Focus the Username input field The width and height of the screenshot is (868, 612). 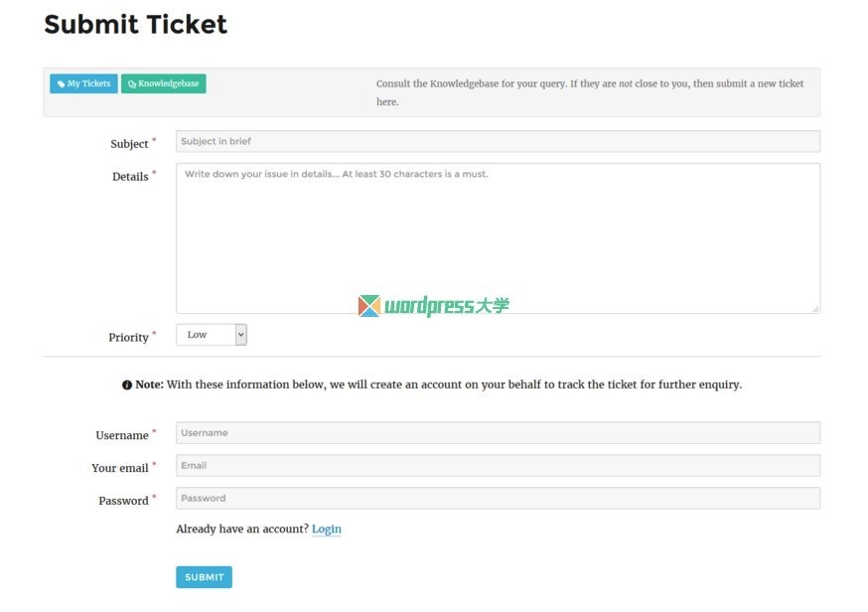click(x=498, y=432)
